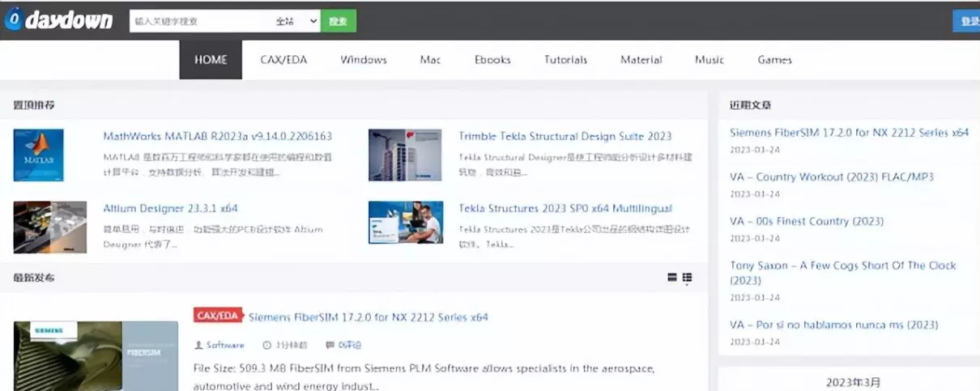Click the red CAX/EDA category tag
The height and width of the screenshot is (391, 980).
click(218, 316)
